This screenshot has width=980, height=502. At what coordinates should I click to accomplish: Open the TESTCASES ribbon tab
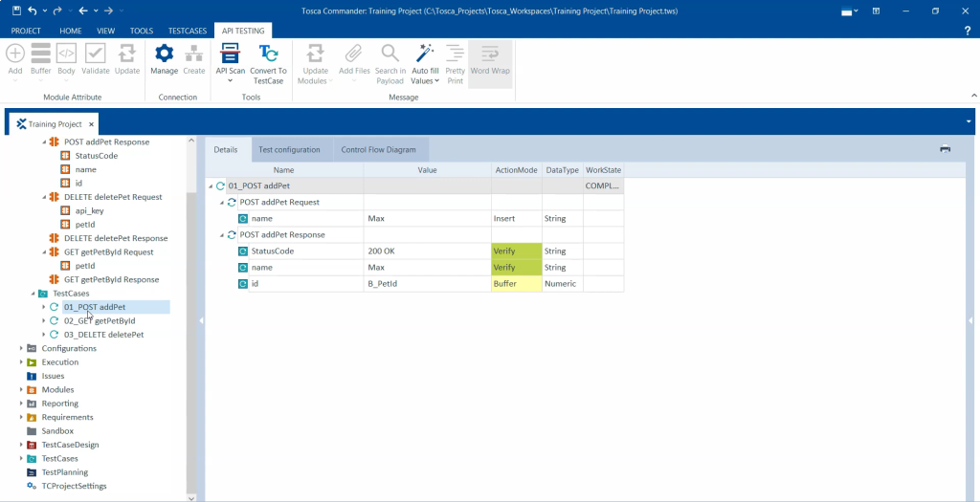188,31
